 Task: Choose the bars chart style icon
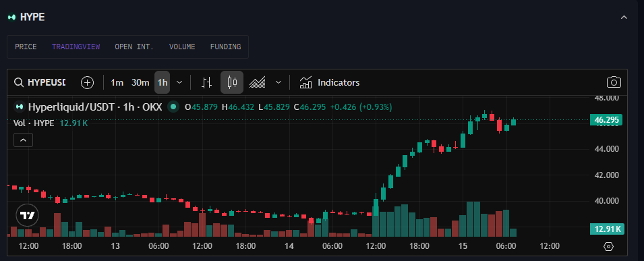pyautogui.click(x=207, y=82)
